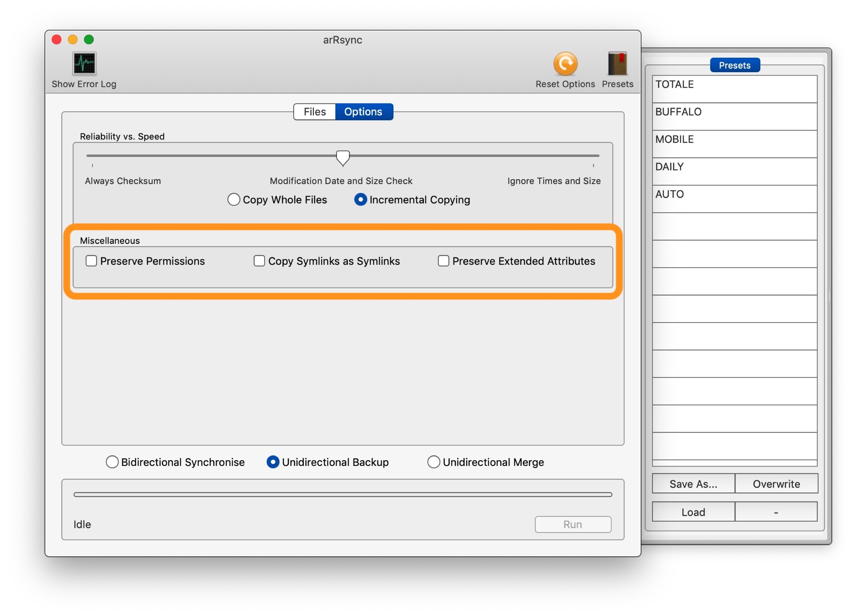Screen dimensions: 850x616
Task: Tick Preserve Extended Attributes checkbox
Action: point(443,261)
